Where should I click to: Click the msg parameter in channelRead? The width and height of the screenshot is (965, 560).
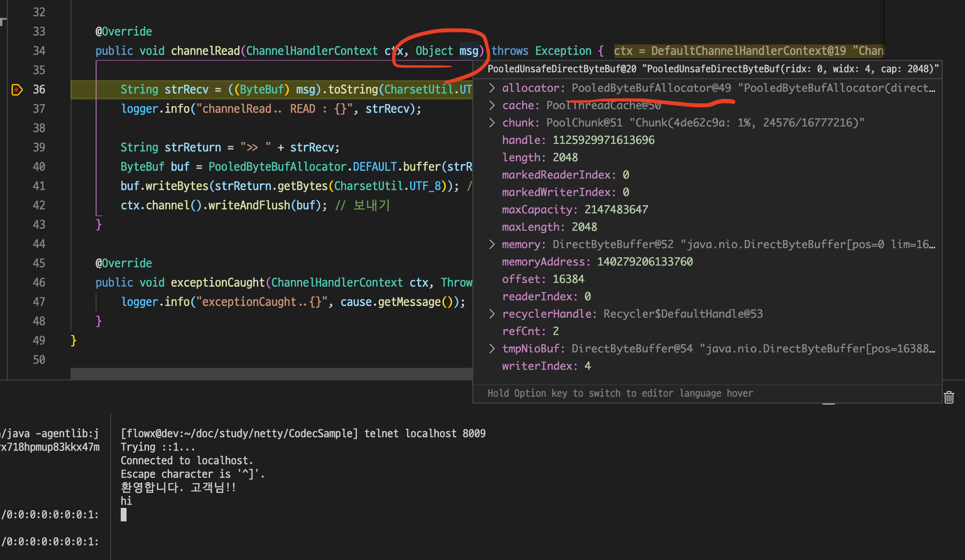(x=468, y=51)
